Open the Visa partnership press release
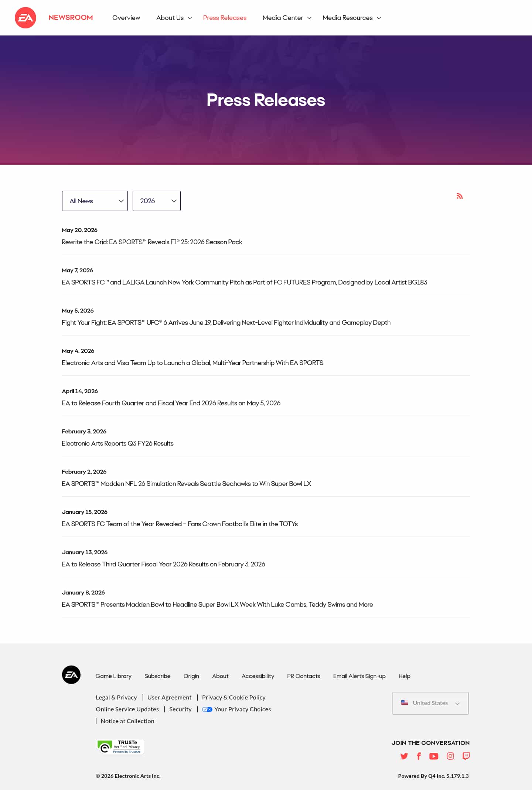532x790 pixels. click(x=192, y=363)
